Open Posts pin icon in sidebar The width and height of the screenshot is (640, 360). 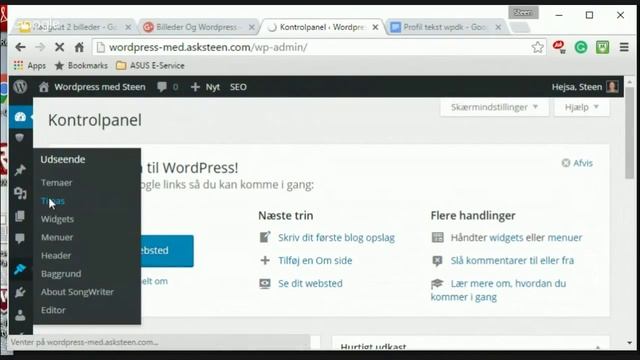[20, 170]
